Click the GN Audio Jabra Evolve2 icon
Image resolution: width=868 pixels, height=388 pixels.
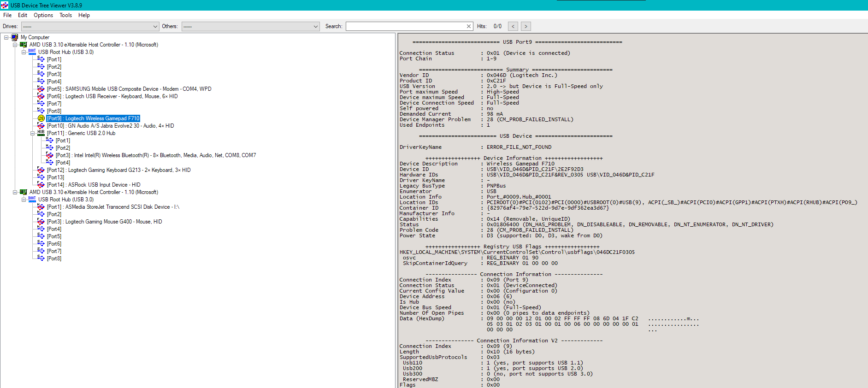pos(41,126)
